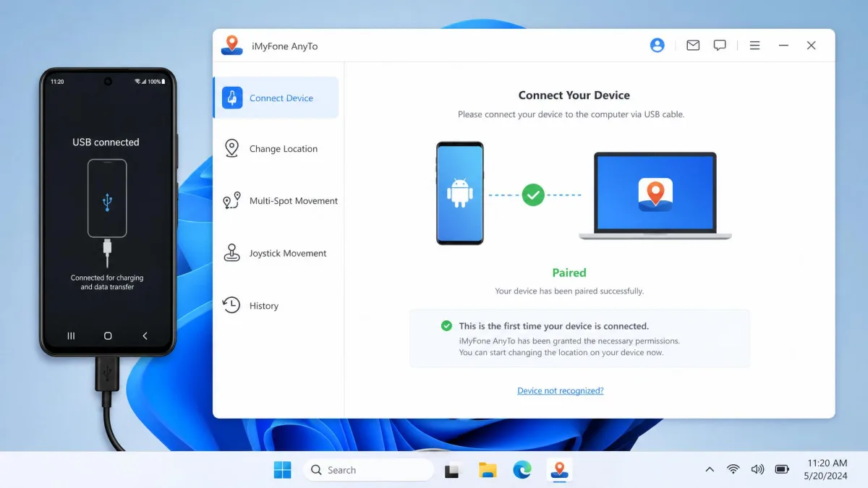868x488 pixels.
Task: Tap the phone's home navigation button
Action: pyautogui.click(x=108, y=335)
